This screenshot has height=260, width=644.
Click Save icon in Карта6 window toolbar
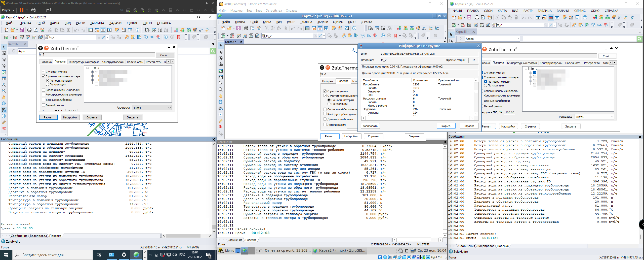tap(22, 30)
